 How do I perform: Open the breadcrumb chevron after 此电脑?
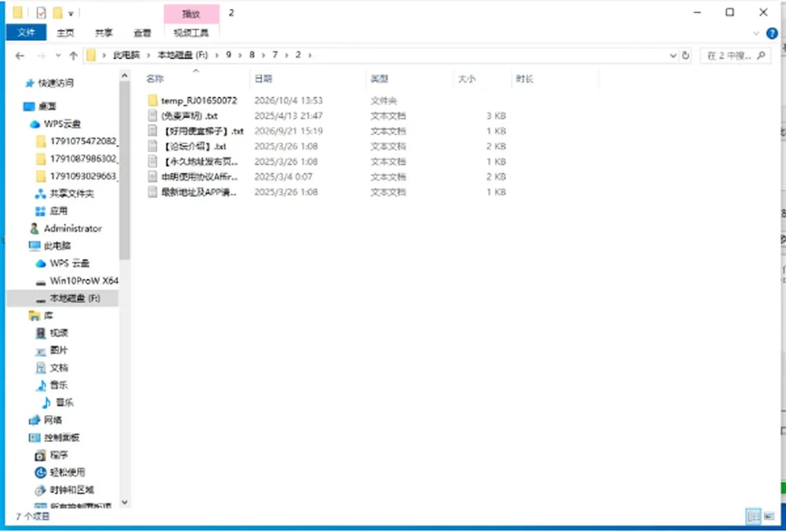(149, 55)
